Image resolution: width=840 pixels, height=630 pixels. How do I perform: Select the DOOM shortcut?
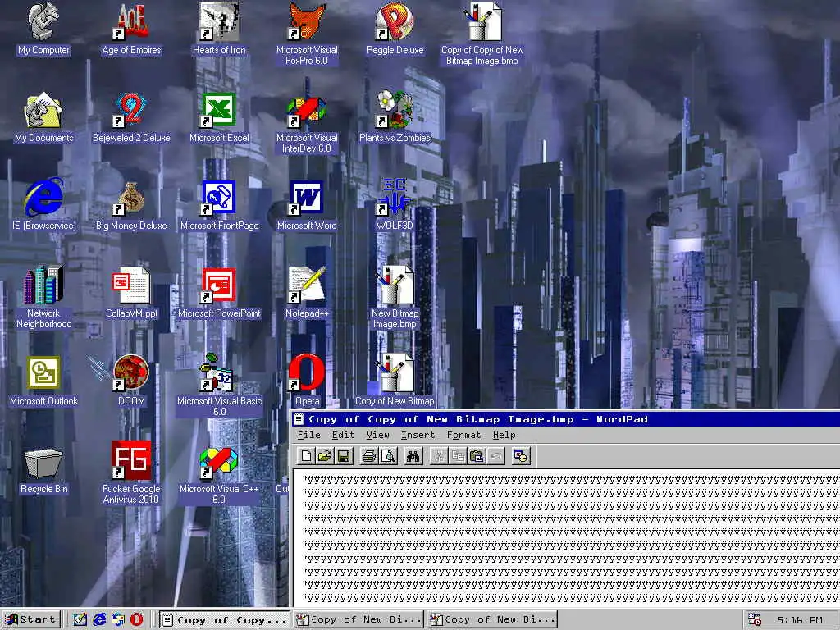tap(131, 381)
